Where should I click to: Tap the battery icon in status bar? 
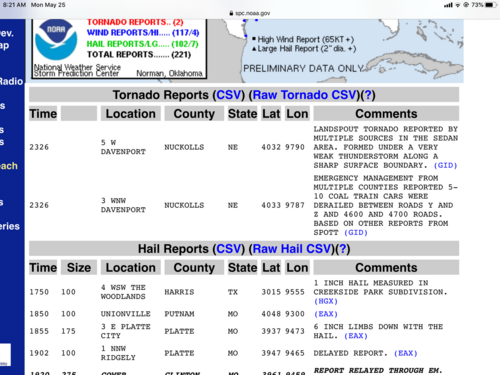491,5
